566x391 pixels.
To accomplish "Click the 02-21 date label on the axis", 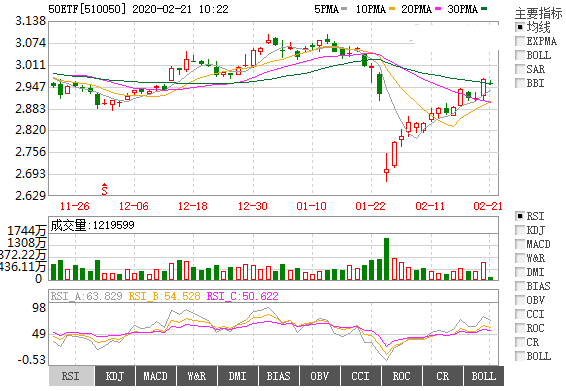I will [488, 206].
